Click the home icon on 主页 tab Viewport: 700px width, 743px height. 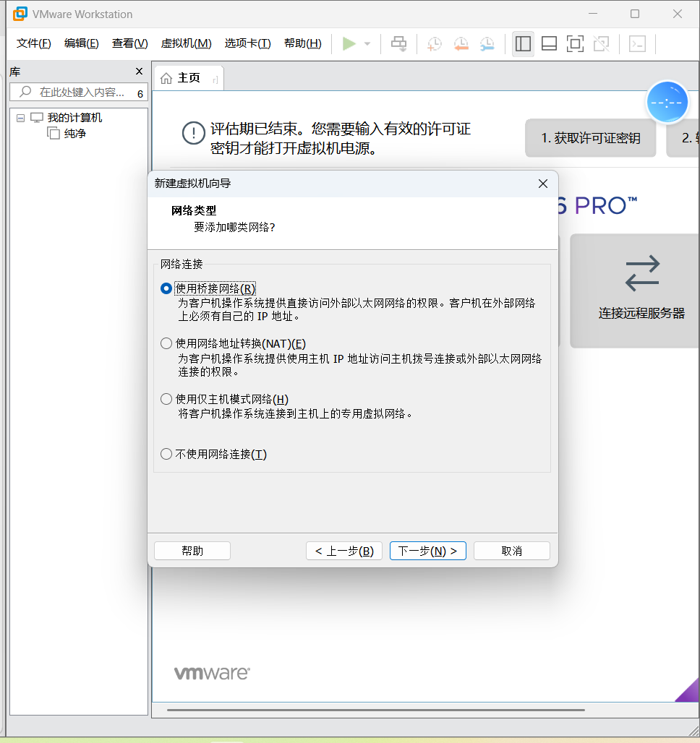166,78
